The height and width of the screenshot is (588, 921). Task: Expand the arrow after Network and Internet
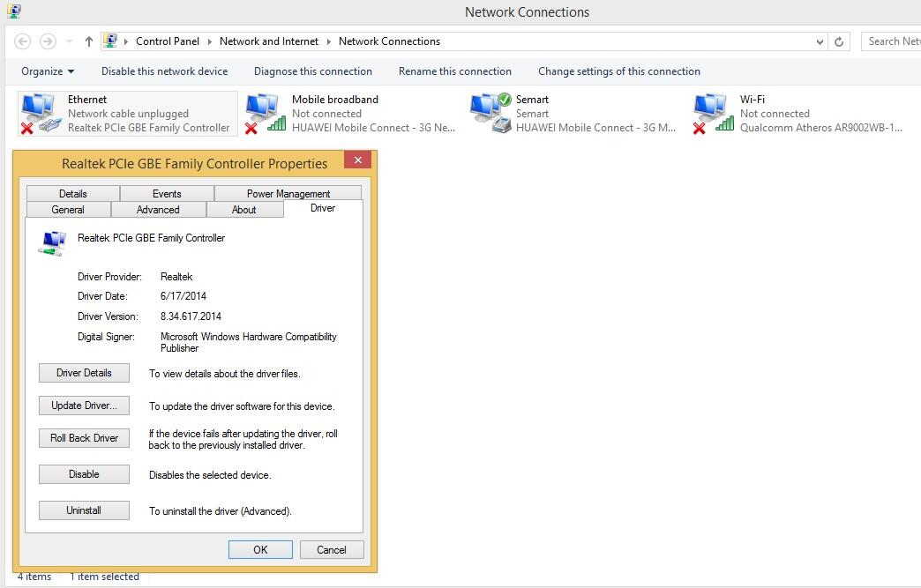pyautogui.click(x=328, y=41)
